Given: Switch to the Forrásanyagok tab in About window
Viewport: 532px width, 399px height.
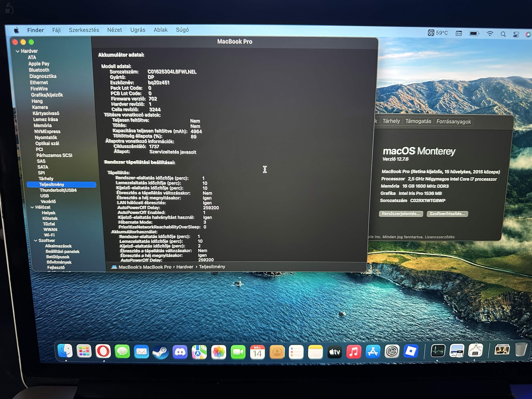Looking at the screenshot, I should coord(454,122).
